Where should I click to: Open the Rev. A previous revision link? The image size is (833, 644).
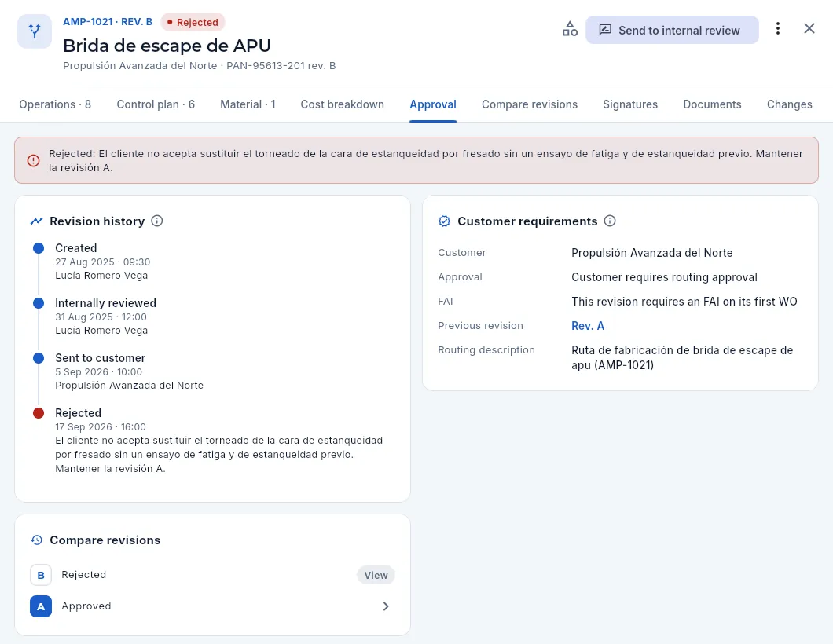[x=588, y=326]
